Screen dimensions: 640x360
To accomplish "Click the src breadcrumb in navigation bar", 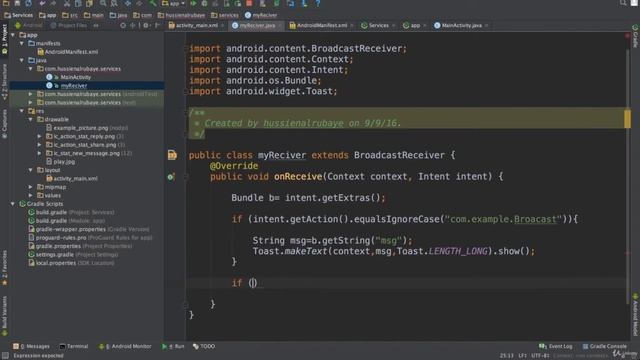I will click(x=70, y=15).
